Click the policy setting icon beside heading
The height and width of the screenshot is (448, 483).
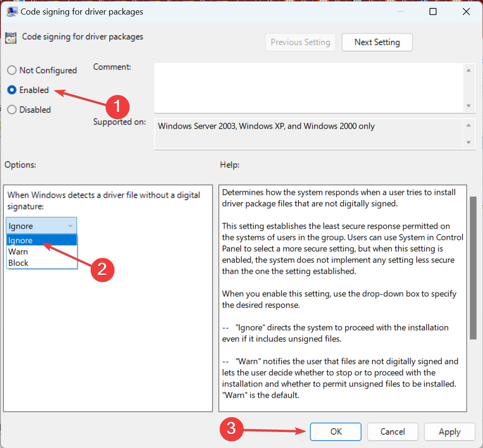pos(11,38)
